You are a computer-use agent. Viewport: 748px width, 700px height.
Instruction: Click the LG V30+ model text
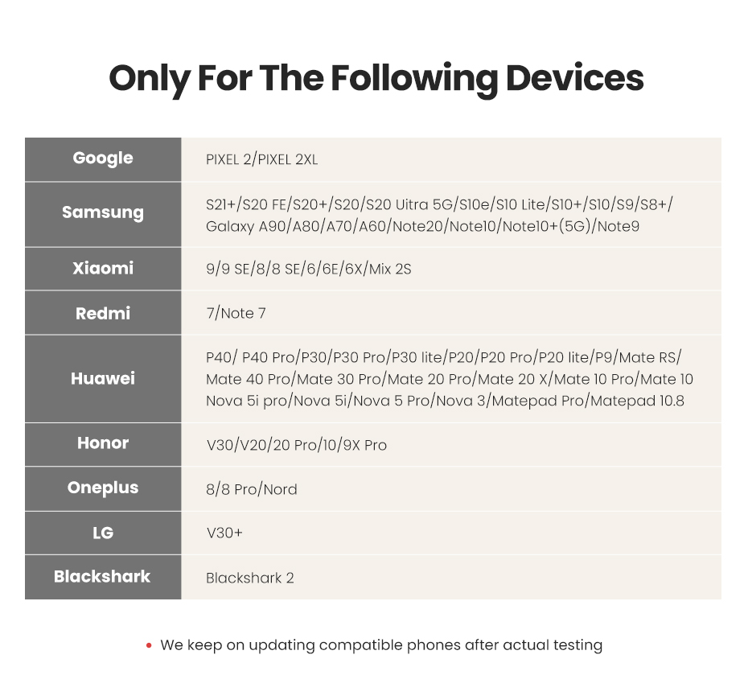coord(224,533)
